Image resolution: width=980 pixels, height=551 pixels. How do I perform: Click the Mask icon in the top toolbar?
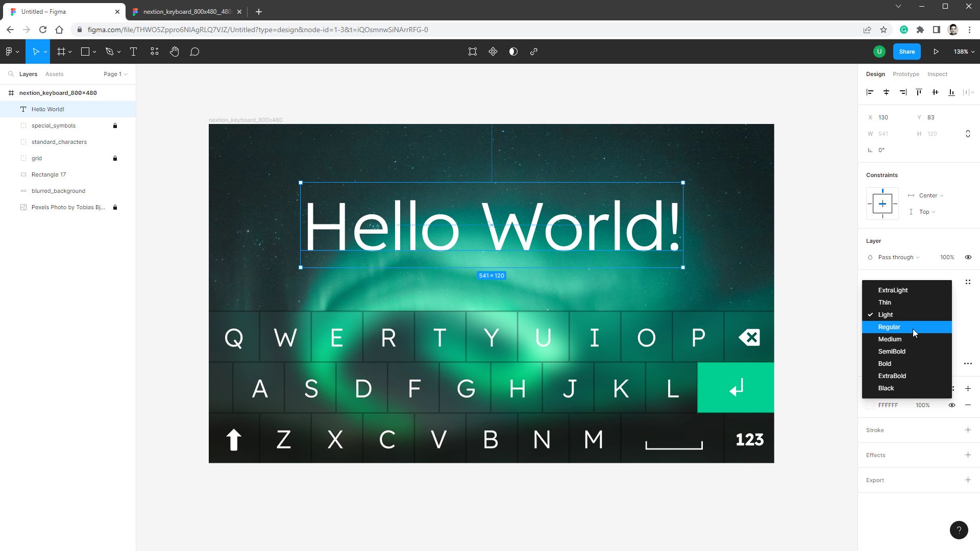[513, 51]
